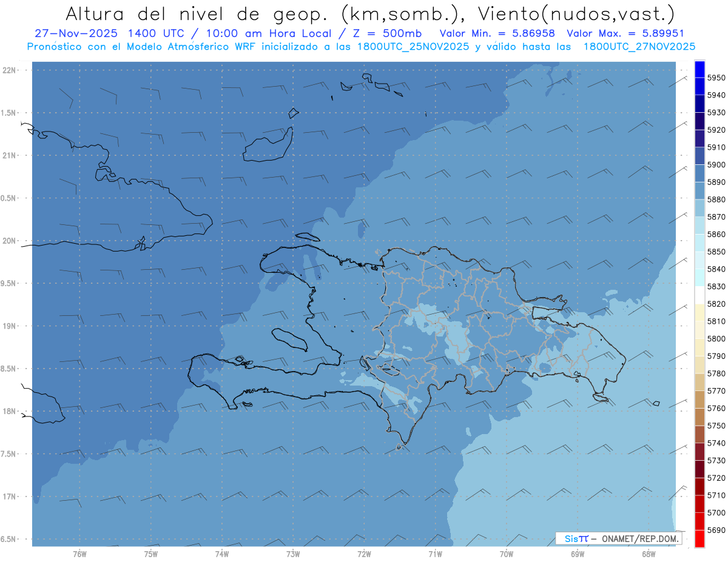The width and height of the screenshot is (728, 562).
Task: Click the '74W' longitude axis label
Action: point(222,554)
